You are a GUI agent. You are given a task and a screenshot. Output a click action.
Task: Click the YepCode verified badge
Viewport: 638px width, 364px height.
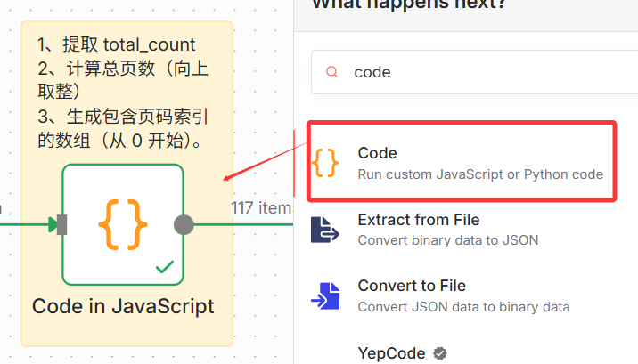440,353
